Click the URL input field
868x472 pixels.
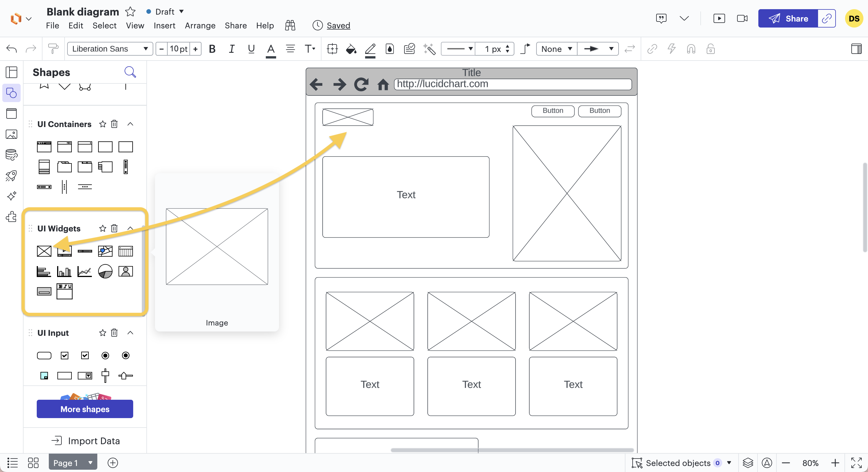[513, 84]
